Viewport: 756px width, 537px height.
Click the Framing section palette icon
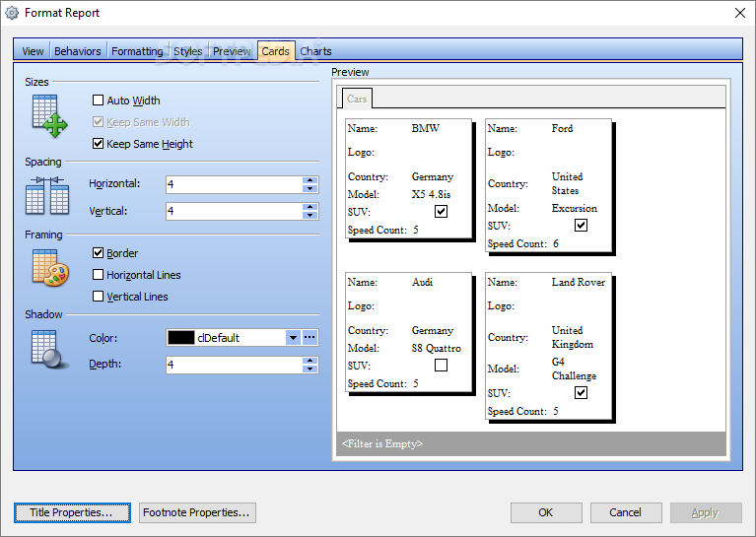tap(50, 268)
